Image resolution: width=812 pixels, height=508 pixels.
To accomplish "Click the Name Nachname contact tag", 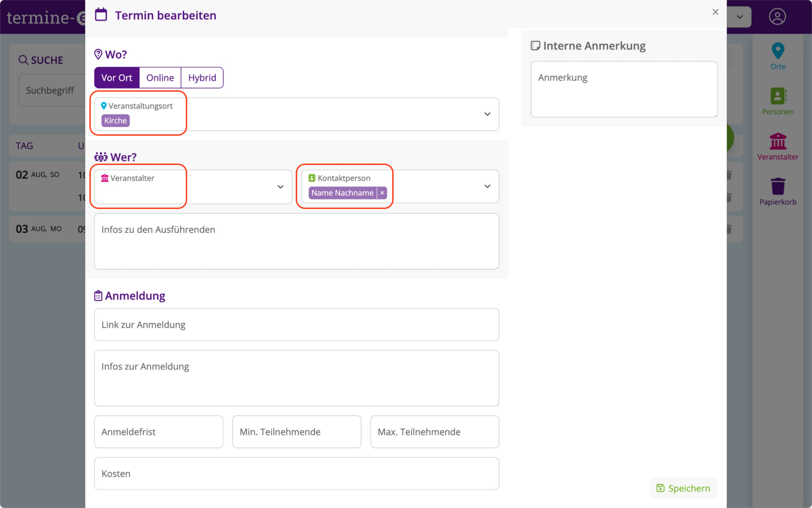I will (342, 193).
